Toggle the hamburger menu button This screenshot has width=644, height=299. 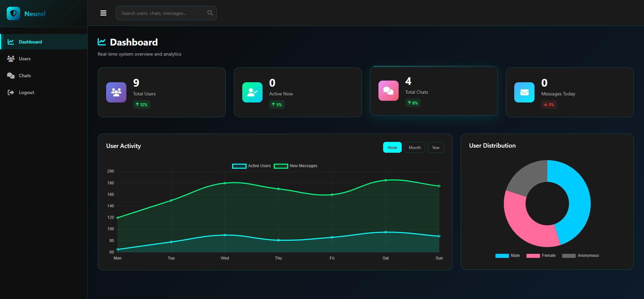tap(103, 13)
